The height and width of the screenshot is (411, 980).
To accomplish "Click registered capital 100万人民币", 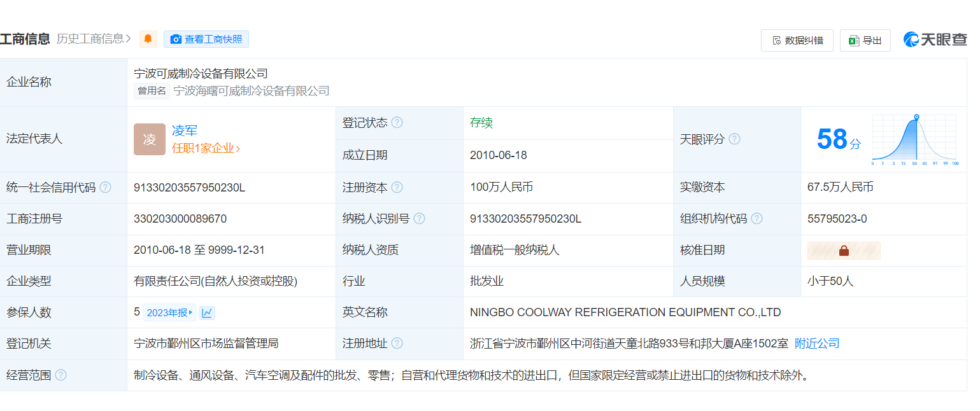I will tap(501, 188).
